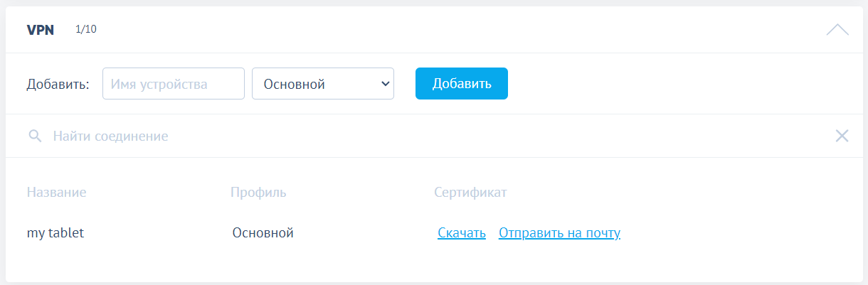Viewport: 868px width, 285px height.
Task: Click the Добавить: label before the device field
Action: point(58,84)
